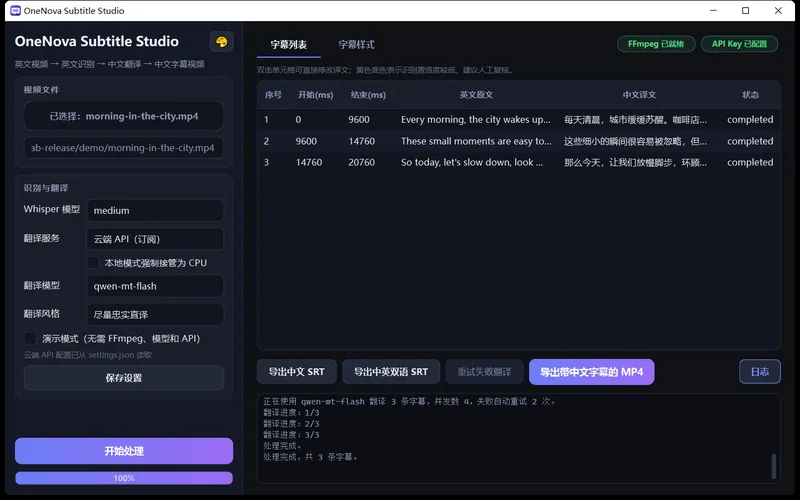800x500 pixels.
Task: Click the completed status in row 3
Action: pyautogui.click(x=750, y=163)
